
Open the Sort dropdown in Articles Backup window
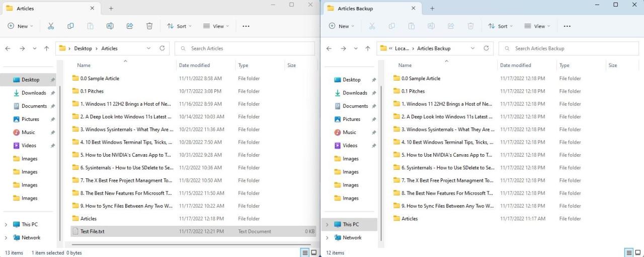(x=500, y=26)
